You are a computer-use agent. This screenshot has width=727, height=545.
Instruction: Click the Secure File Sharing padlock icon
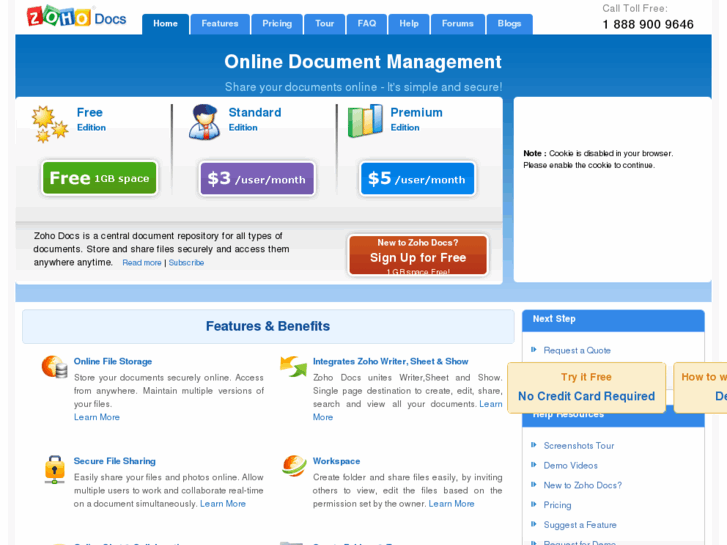pos(55,469)
